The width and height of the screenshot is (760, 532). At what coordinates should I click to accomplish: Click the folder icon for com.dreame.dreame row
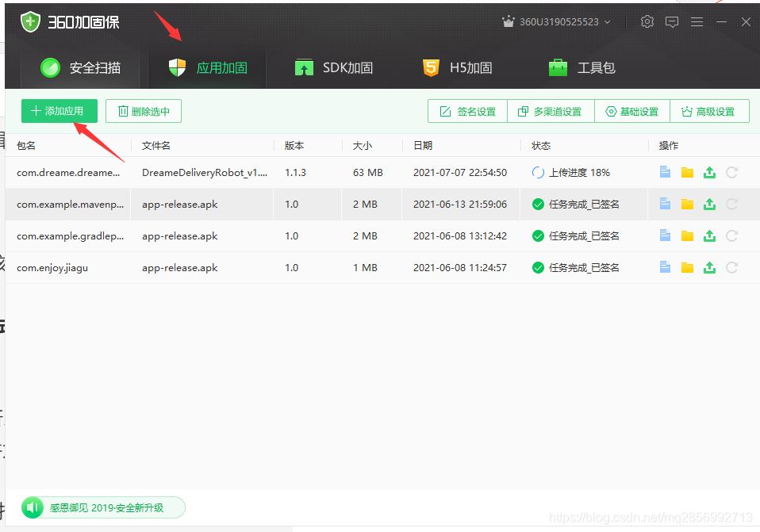(687, 172)
